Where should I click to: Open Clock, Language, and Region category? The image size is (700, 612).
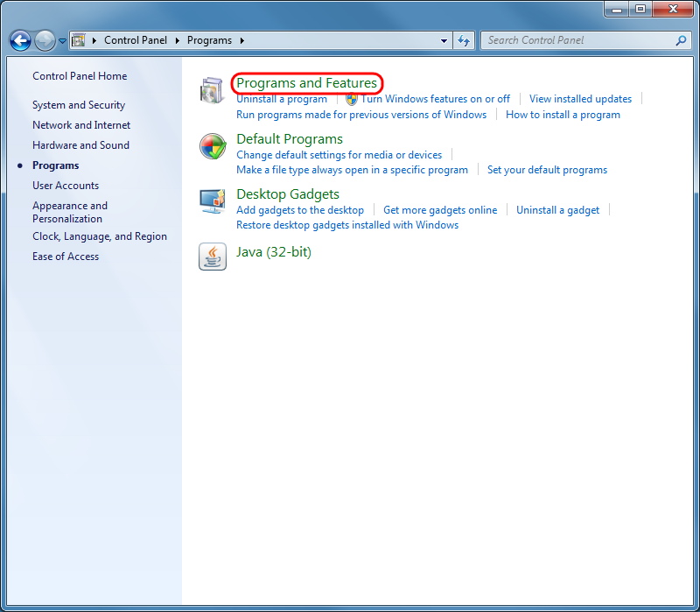tap(100, 236)
